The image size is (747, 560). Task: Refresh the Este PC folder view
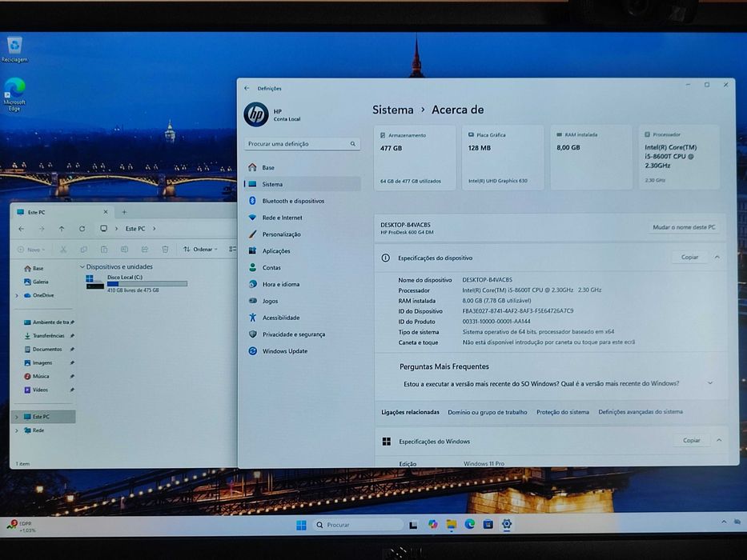82,229
